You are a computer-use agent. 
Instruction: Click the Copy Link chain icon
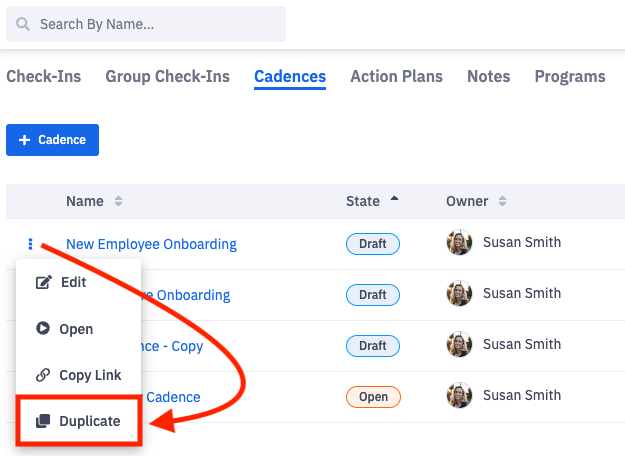click(x=43, y=376)
